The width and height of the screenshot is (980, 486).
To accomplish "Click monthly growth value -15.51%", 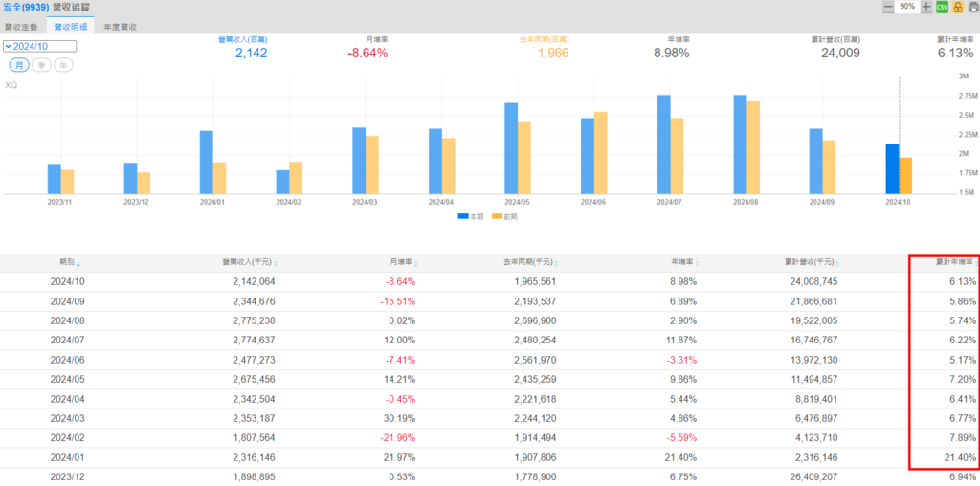I will point(400,301).
